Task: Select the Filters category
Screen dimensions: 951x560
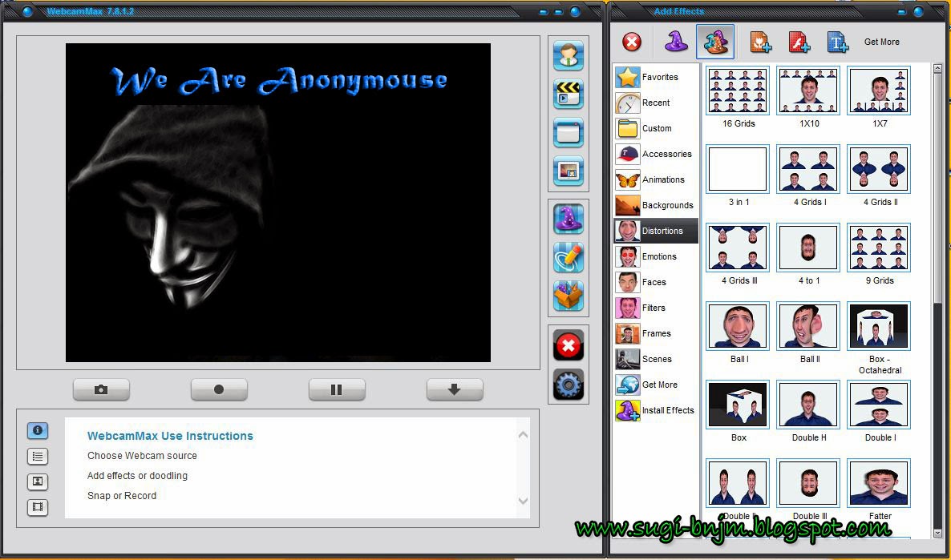Action: [x=656, y=308]
